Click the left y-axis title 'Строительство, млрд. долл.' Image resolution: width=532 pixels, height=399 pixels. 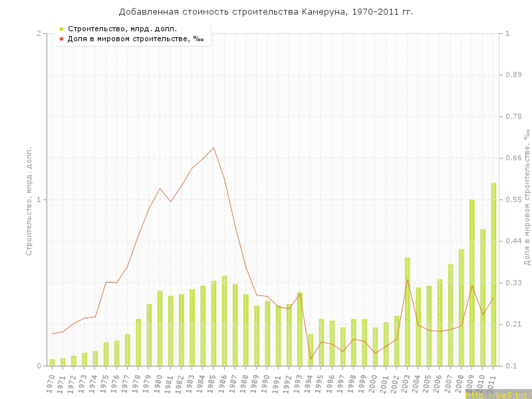pyautogui.click(x=29, y=200)
